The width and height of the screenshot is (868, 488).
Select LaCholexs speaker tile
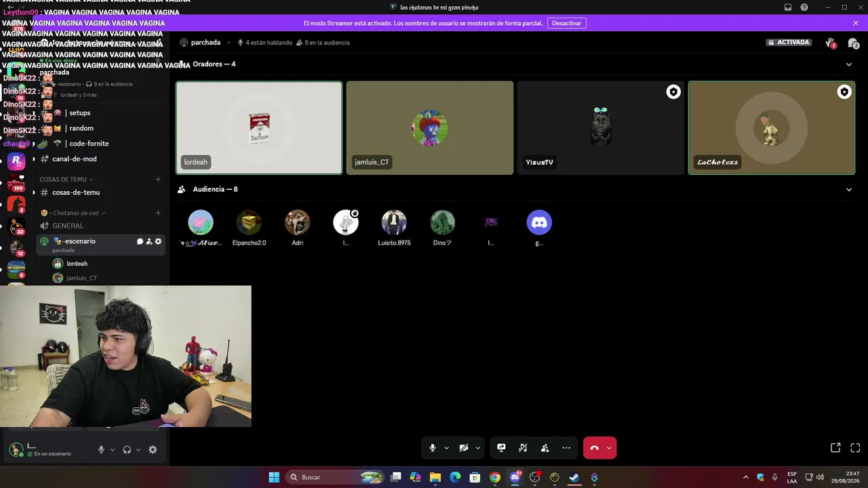pyautogui.click(x=772, y=128)
